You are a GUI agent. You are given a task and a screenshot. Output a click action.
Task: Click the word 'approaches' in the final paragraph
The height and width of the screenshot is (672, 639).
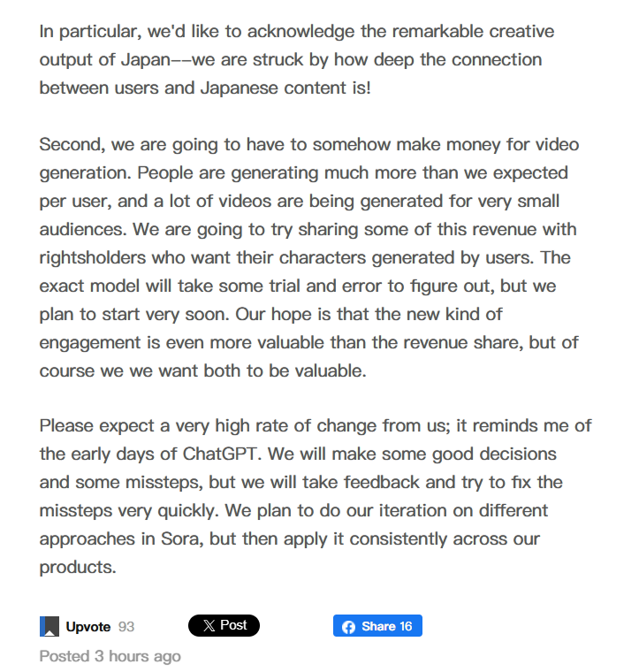tap(87, 538)
